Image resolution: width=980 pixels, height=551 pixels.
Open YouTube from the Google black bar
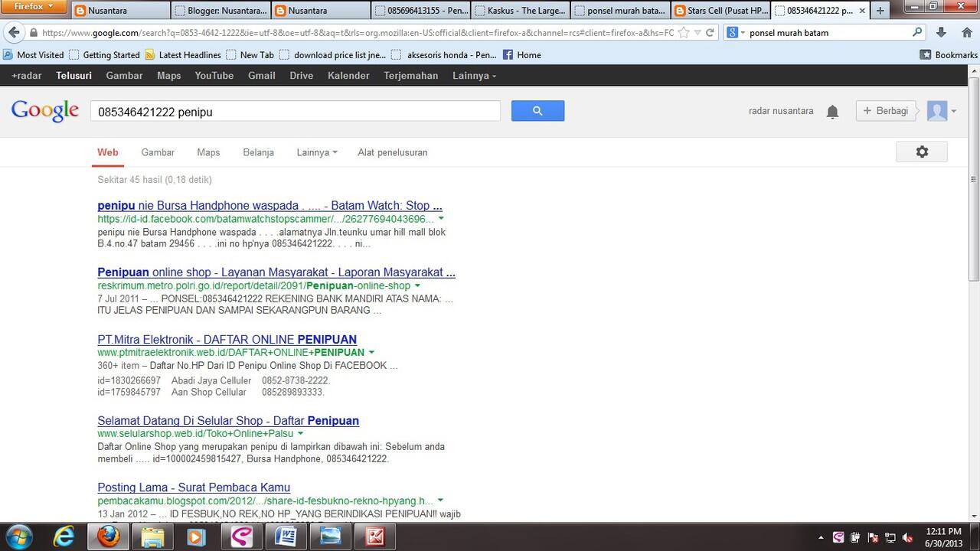214,76
